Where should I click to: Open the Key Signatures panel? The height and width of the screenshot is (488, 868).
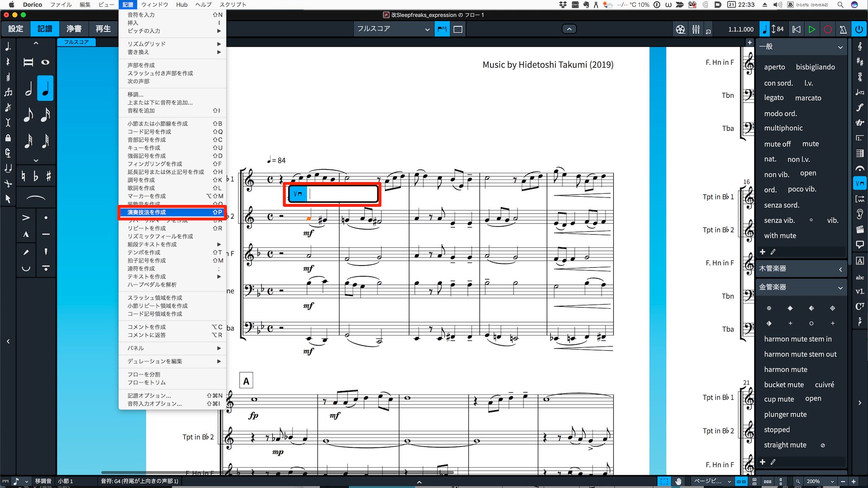[x=860, y=62]
